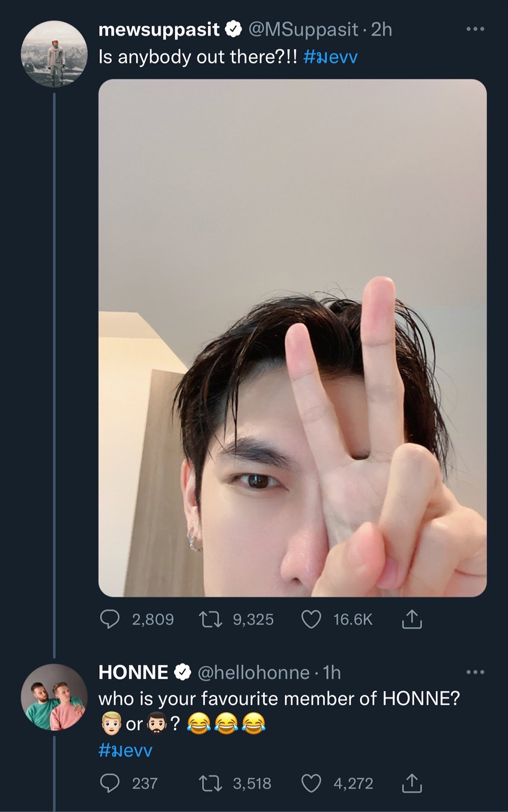
Task: Open more options on HONNE tweet
Action: 475,672
